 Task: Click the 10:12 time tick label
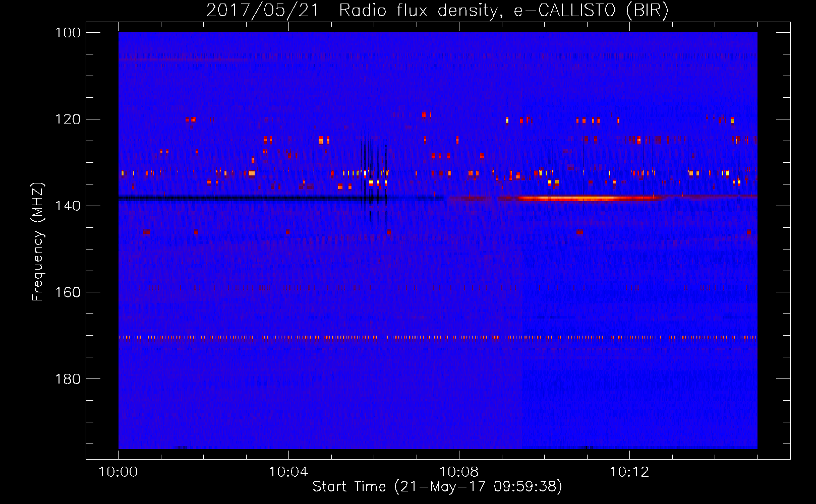pos(629,472)
